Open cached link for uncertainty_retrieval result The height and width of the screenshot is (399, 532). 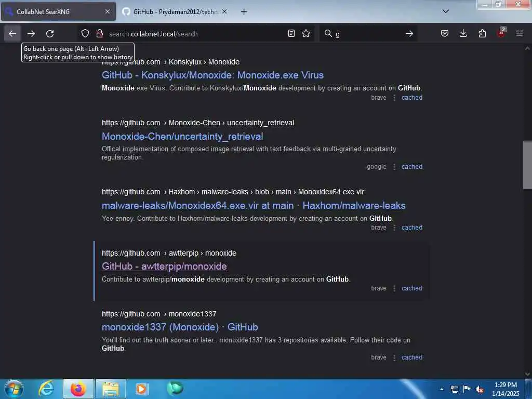coord(412,167)
